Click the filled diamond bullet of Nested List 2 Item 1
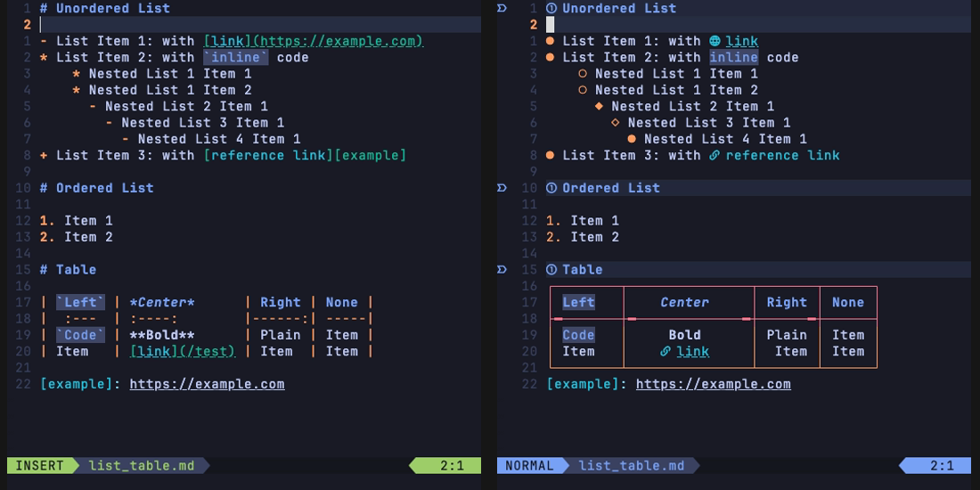Image resolution: width=980 pixels, height=490 pixels. pyautogui.click(x=600, y=107)
